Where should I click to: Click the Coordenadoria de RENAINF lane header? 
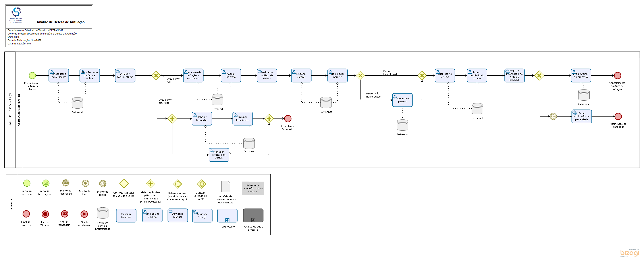click(19, 110)
